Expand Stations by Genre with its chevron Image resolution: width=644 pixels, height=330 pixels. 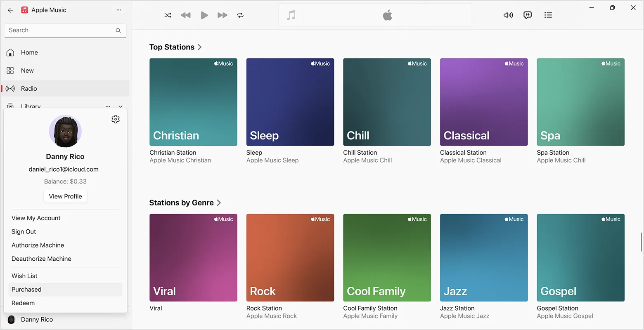click(x=219, y=203)
